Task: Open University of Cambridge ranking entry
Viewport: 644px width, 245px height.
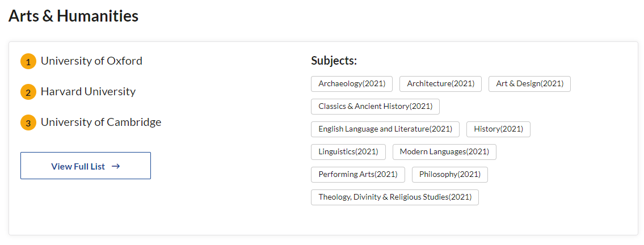Action: pyautogui.click(x=101, y=122)
